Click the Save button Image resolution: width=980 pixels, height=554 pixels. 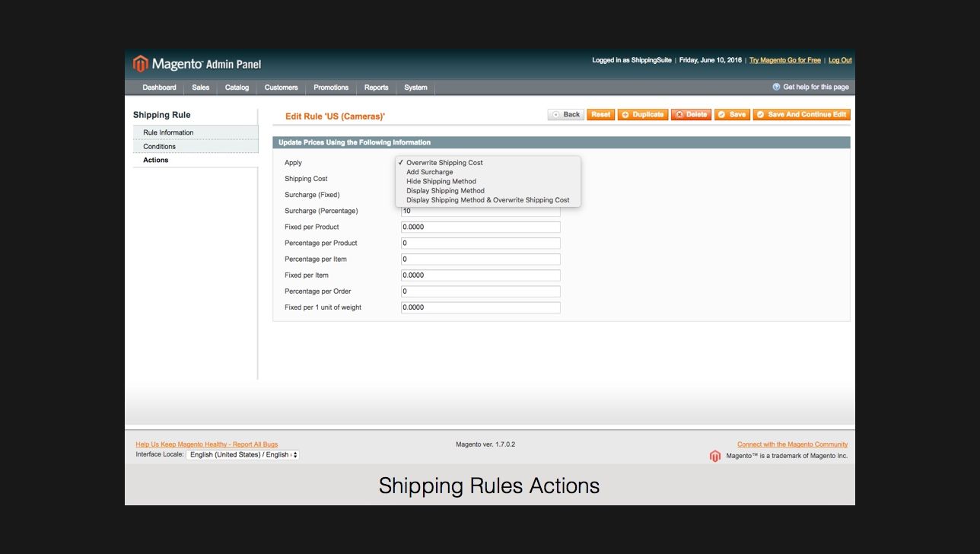(732, 115)
